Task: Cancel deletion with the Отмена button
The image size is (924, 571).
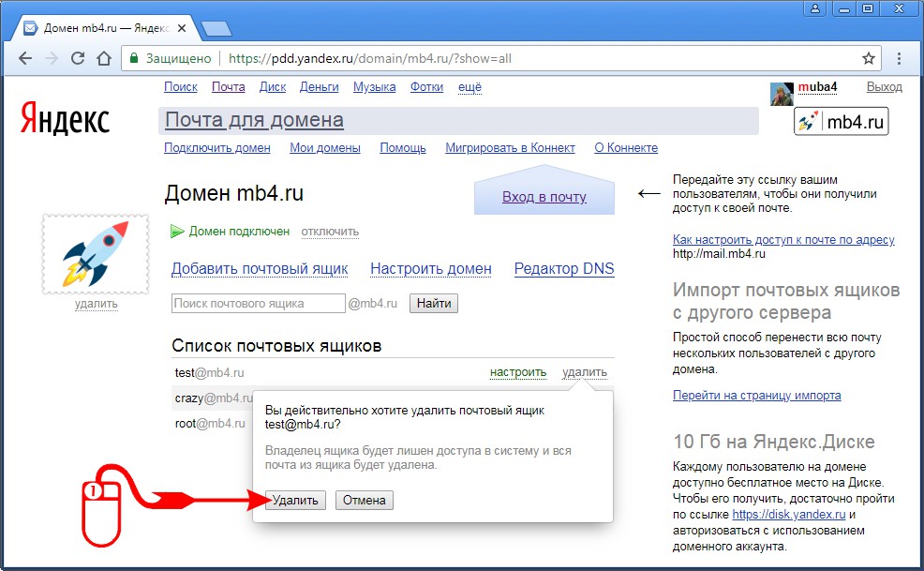Action: (x=365, y=501)
